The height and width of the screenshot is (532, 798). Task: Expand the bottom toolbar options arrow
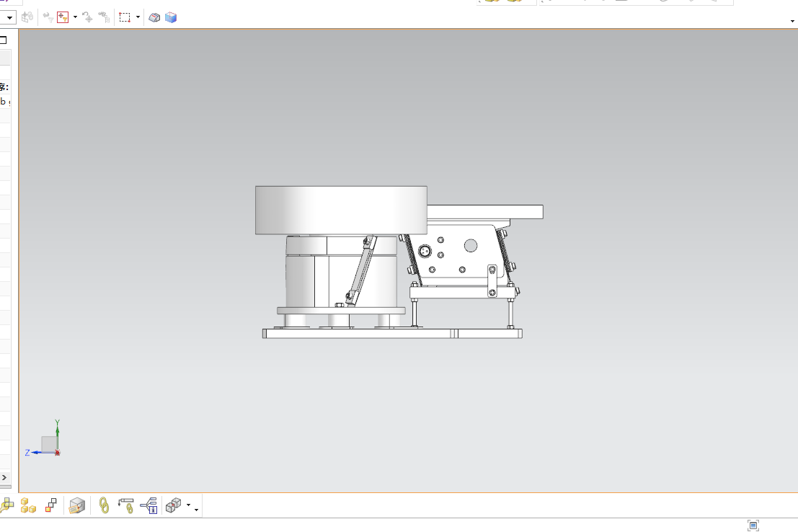[197, 510]
